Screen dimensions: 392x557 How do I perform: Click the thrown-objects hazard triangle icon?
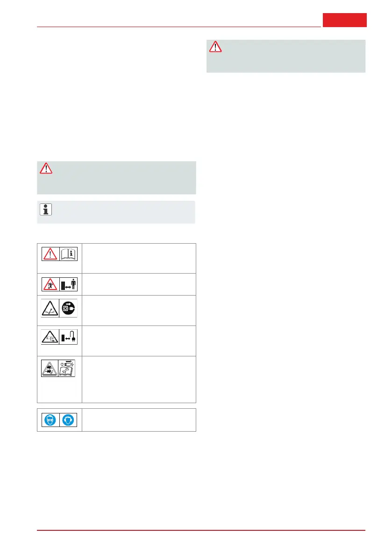tap(50, 284)
